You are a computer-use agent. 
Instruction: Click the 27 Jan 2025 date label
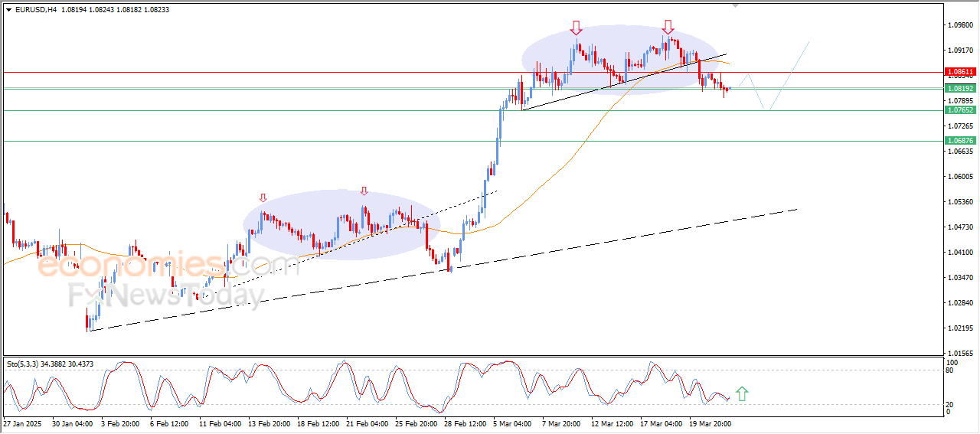point(21,423)
